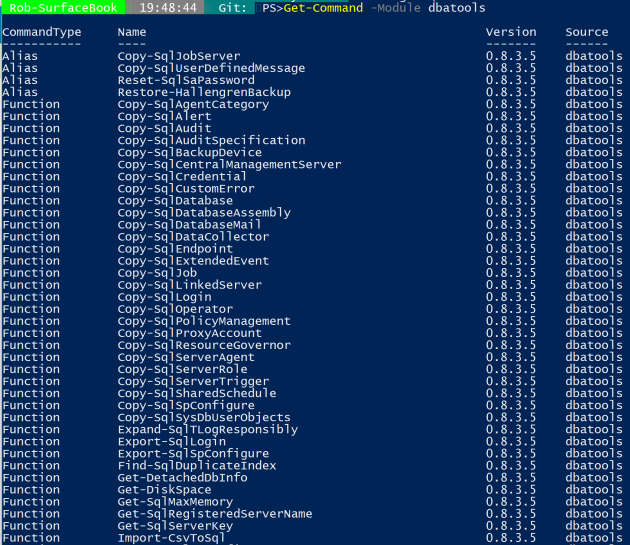
Task: Click Copy-SqlAgentCategory function name
Action: coord(193,104)
